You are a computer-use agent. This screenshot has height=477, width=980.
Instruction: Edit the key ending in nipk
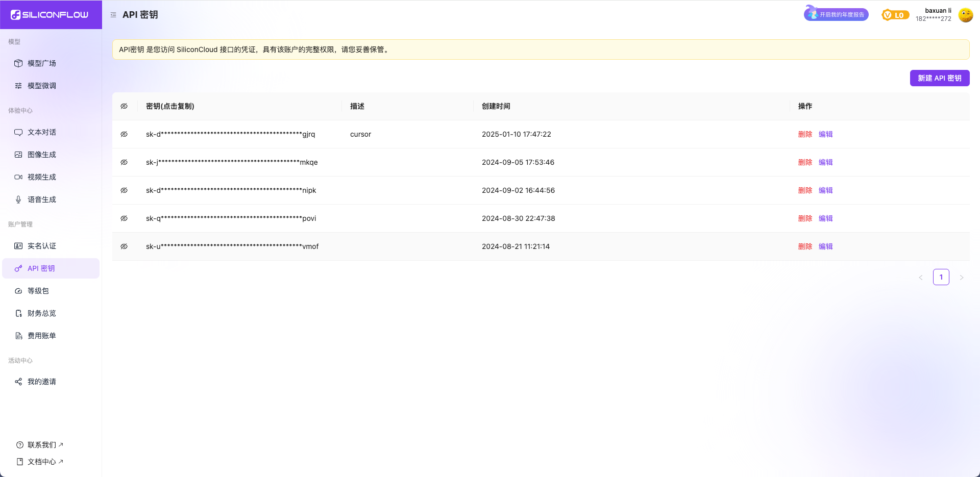pos(825,190)
